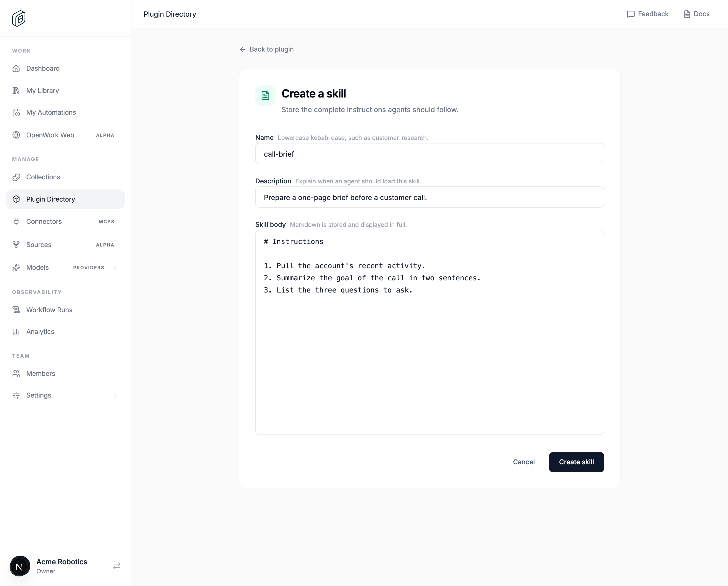Click the Members people icon
The height and width of the screenshot is (586, 728).
point(16,373)
